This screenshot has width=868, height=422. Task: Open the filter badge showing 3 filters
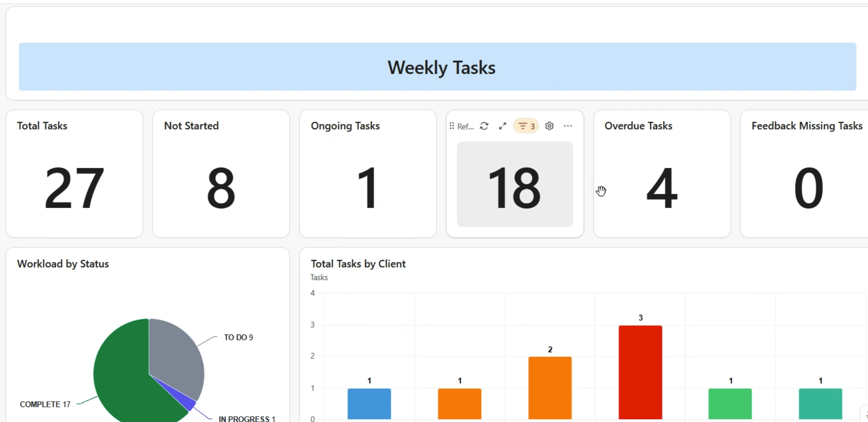point(526,126)
